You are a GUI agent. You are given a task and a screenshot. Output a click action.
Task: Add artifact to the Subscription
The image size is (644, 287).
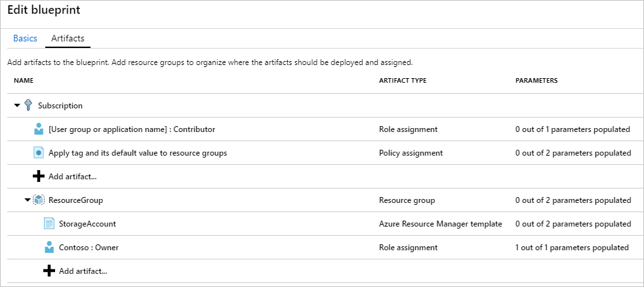pos(72,176)
